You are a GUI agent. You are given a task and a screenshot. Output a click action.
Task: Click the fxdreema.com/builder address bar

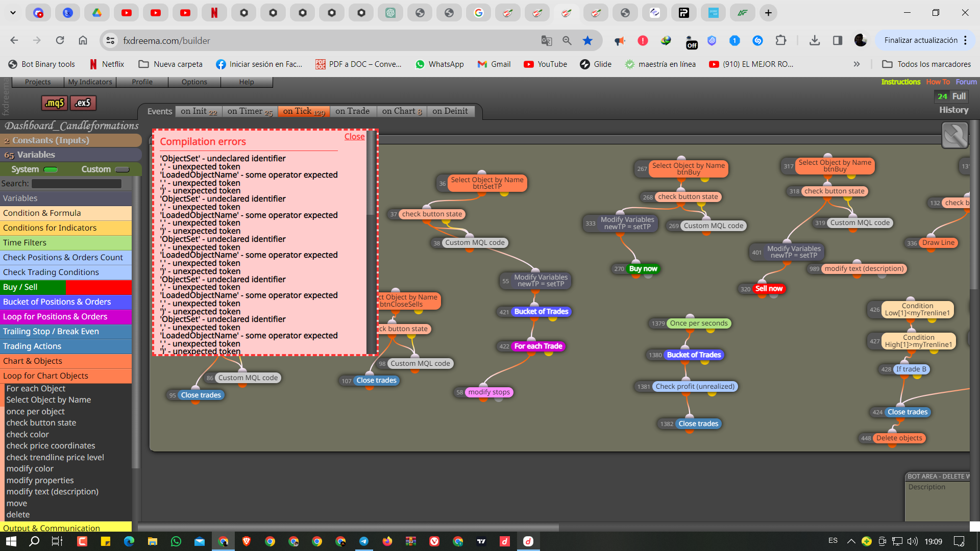click(x=327, y=40)
